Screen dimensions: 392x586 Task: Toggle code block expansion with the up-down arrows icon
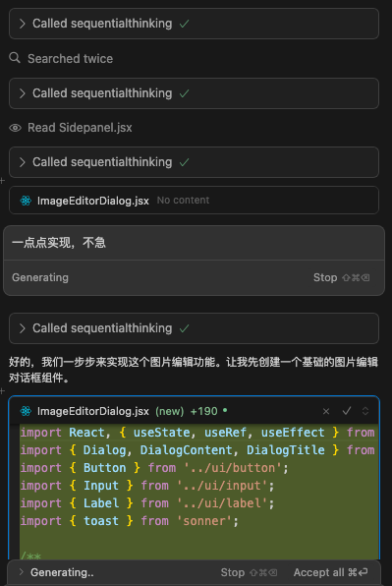point(365,411)
